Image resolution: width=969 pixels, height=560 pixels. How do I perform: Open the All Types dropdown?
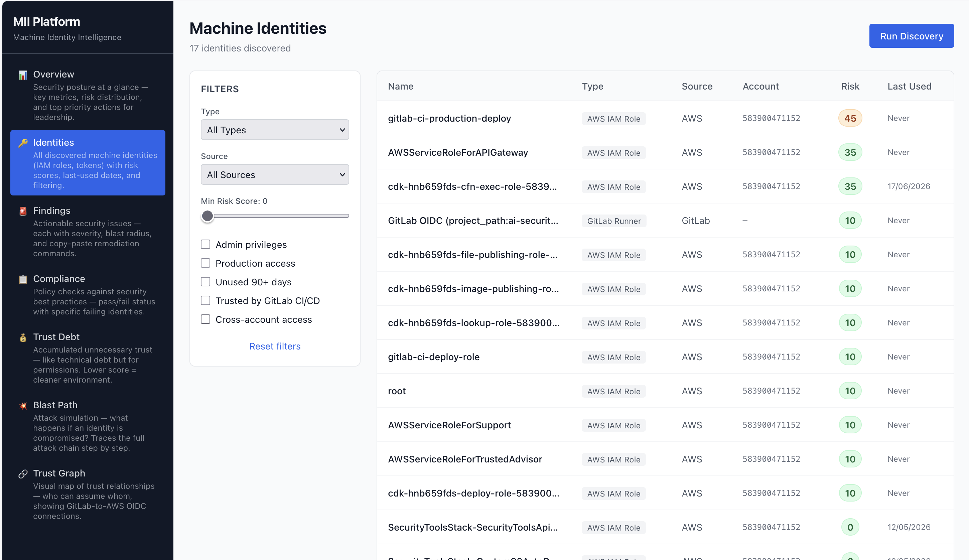pyautogui.click(x=275, y=130)
